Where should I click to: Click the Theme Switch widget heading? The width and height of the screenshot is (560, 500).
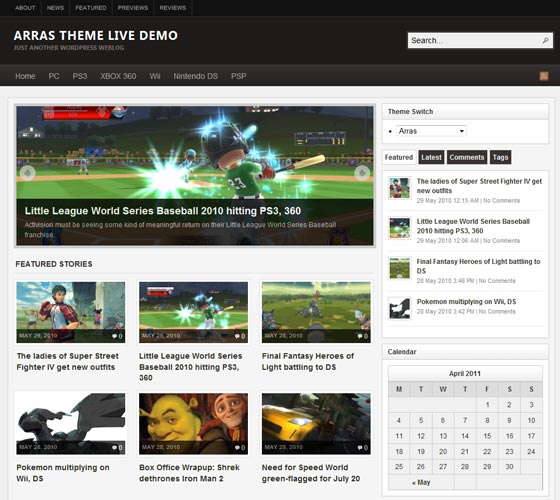(x=410, y=112)
